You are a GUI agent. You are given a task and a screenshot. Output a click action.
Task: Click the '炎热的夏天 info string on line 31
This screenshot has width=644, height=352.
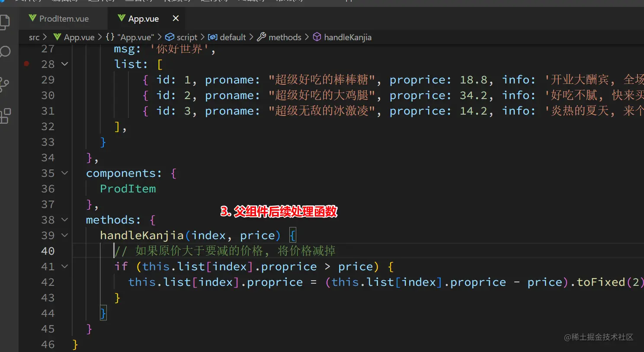(x=593, y=111)
